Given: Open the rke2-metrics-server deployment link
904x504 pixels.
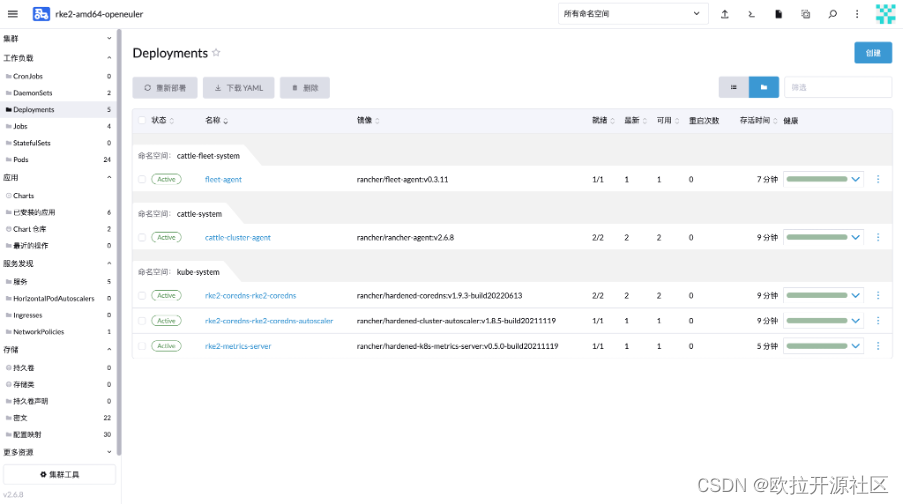Looking at the screenshot, I should 238,346.
